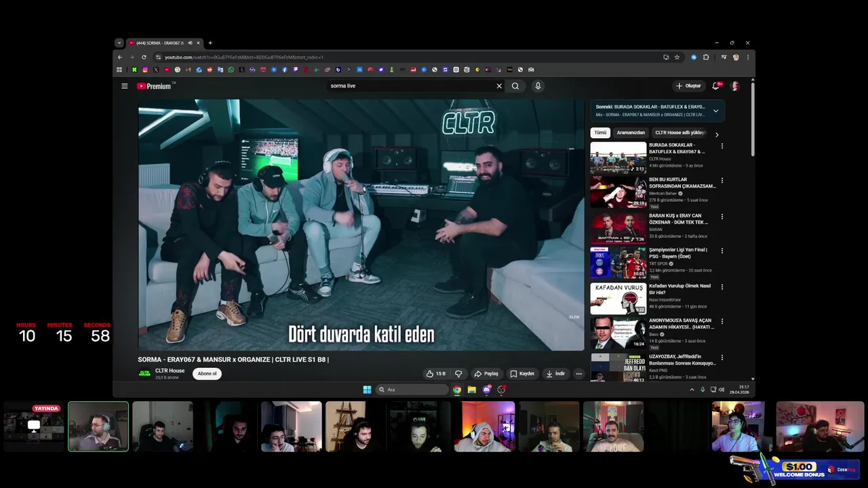868x488 pixels.
Task: Mute the tab via speaker icon
Action: point(190,43)
